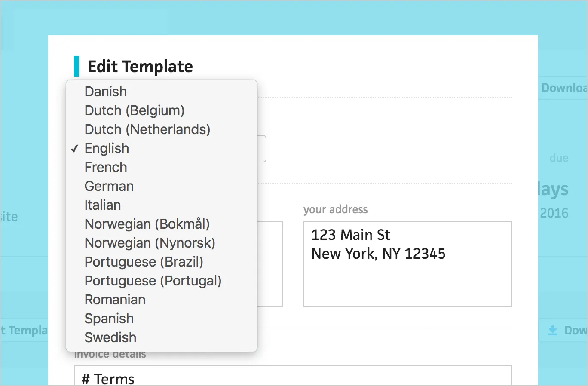Screen dimensions: 588x386
Task: Choose Italian from the language dropdown
Action: pos(102,205)
